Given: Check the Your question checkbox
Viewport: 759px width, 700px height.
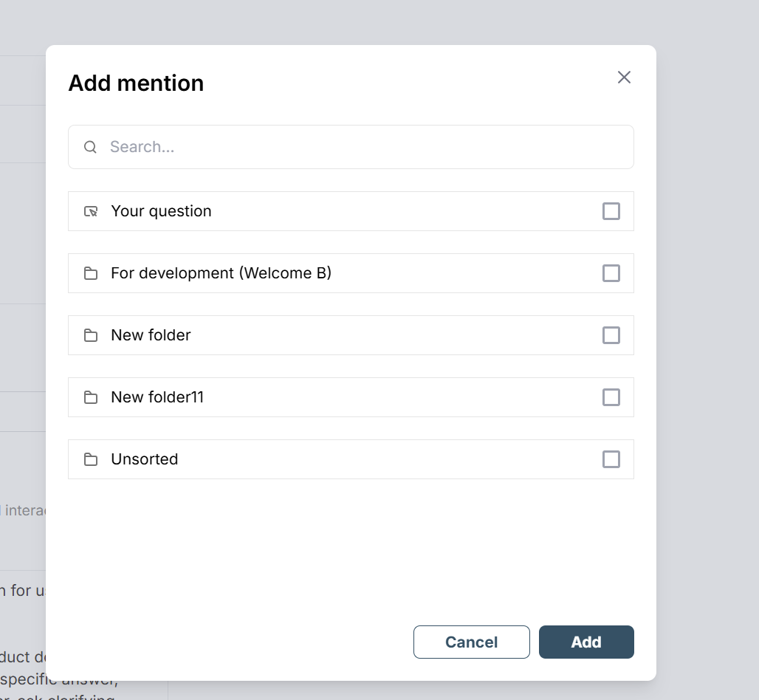Looking at the screenshot, I should 611,211.
